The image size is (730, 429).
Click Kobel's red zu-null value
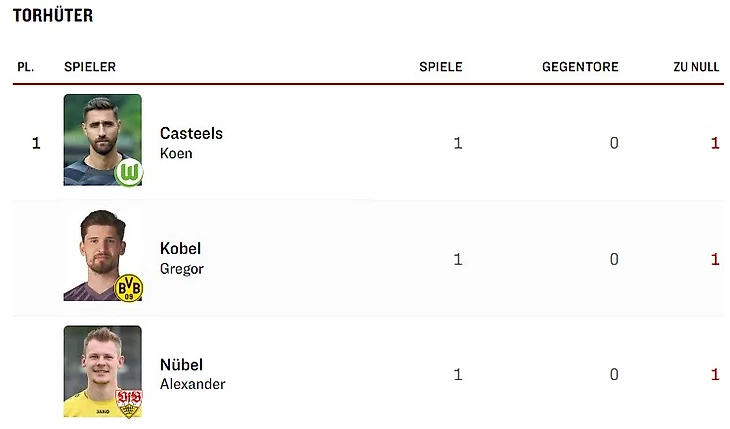pos(715,259)
